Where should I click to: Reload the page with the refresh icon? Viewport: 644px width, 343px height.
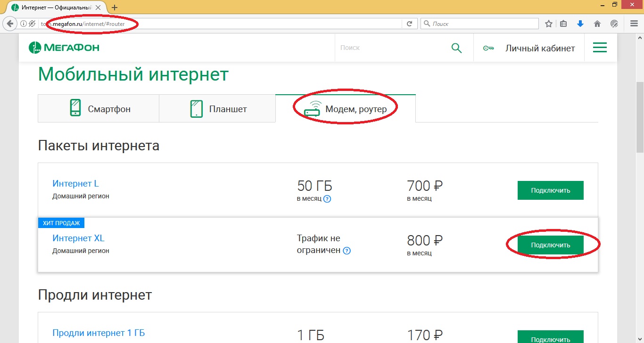tap(409, 23)
